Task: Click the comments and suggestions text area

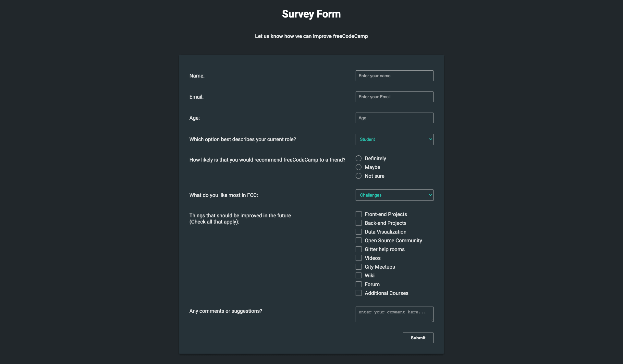Action: [394, 314]
